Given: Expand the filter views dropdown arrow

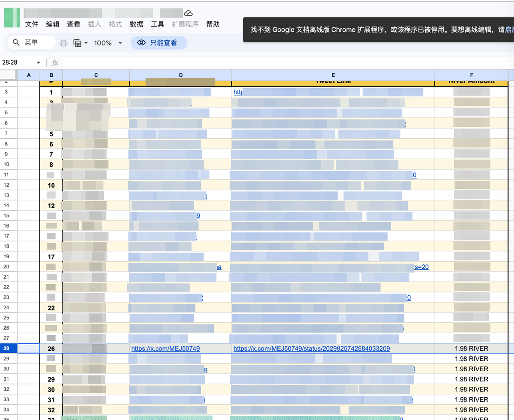Looking at the screenshot, I should 86,43.
